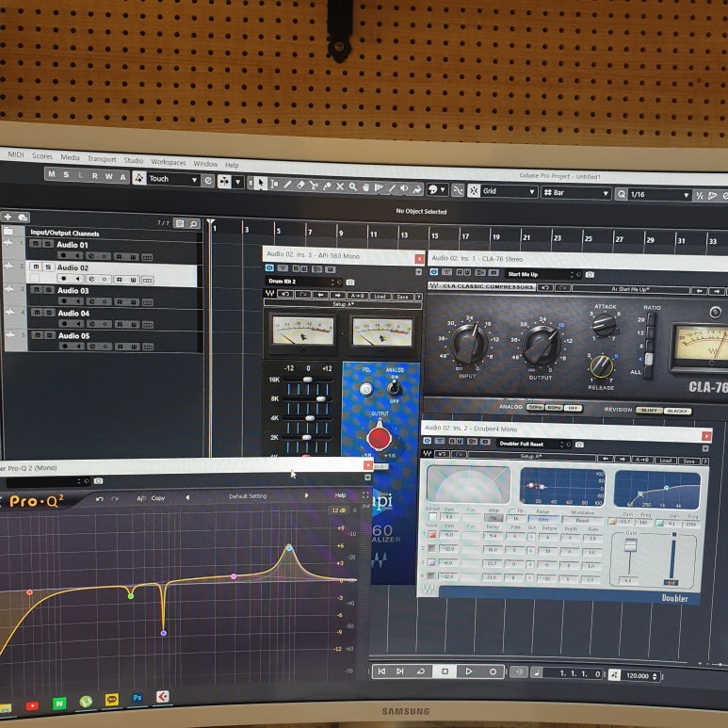Bypass the API-560 plugin power button
The image size is (728, 728).
[x=269, y=267]
